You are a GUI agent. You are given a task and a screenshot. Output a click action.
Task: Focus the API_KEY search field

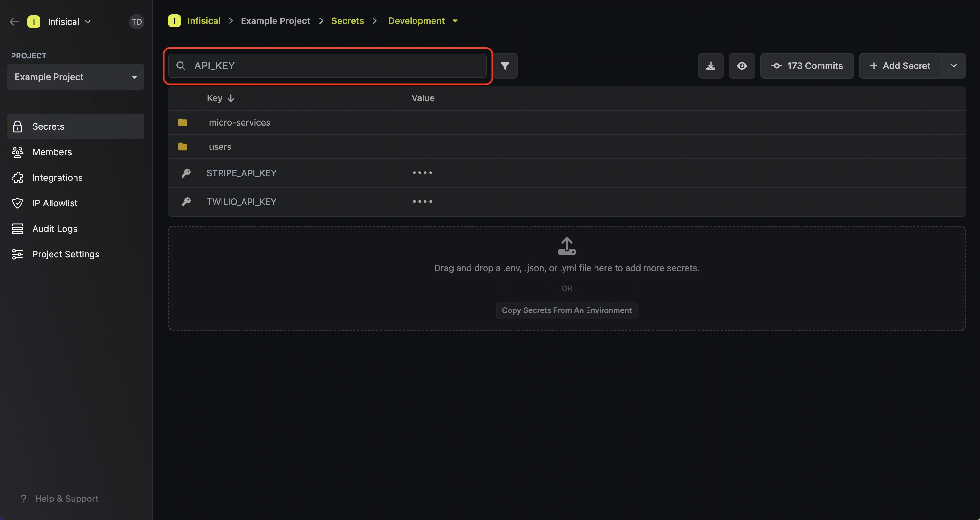pyautogui.click(x=328, y=66)
